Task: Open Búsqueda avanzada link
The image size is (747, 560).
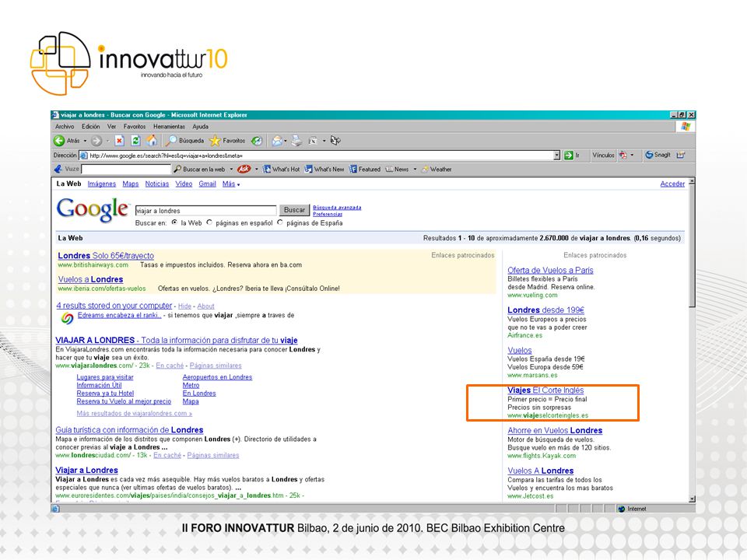Action: pos(337,208)
